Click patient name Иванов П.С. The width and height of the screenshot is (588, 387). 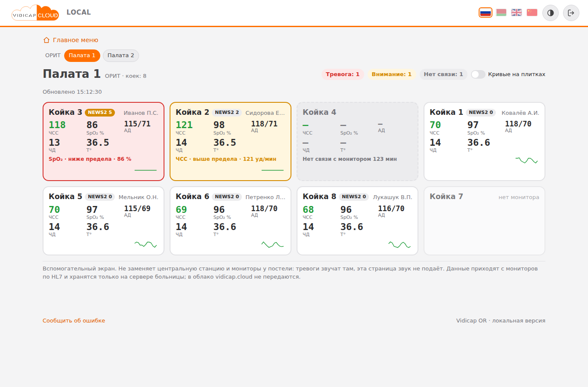141,113
